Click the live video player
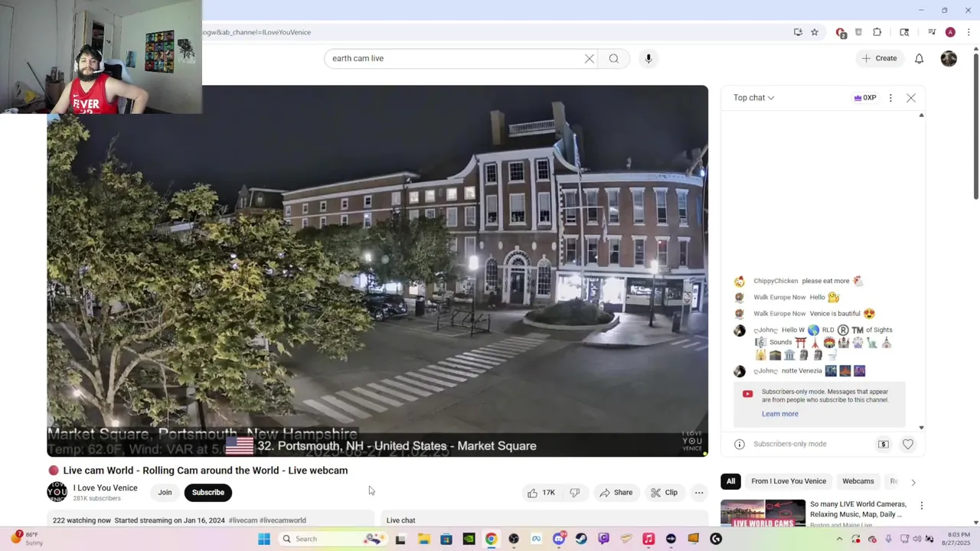 click(377, 271)
